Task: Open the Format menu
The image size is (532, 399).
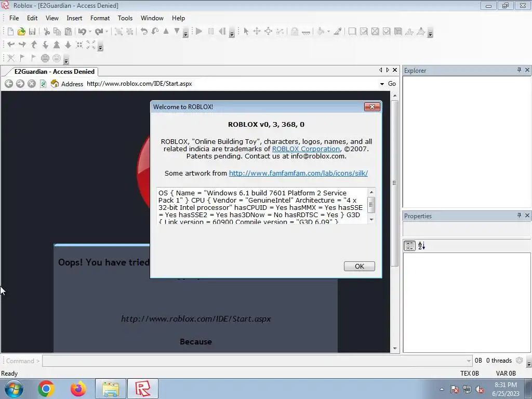Action: point(100,18)
